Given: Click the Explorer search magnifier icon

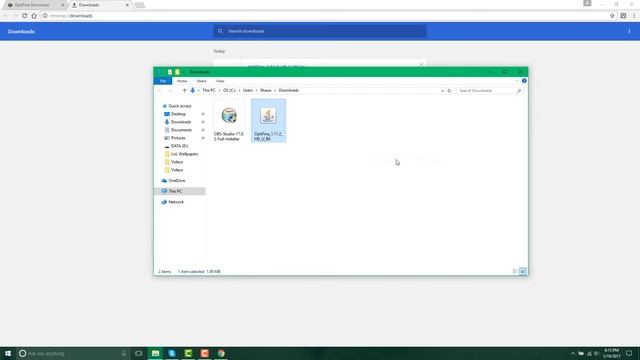Looking at the screenshot, I should coord(519,91).
